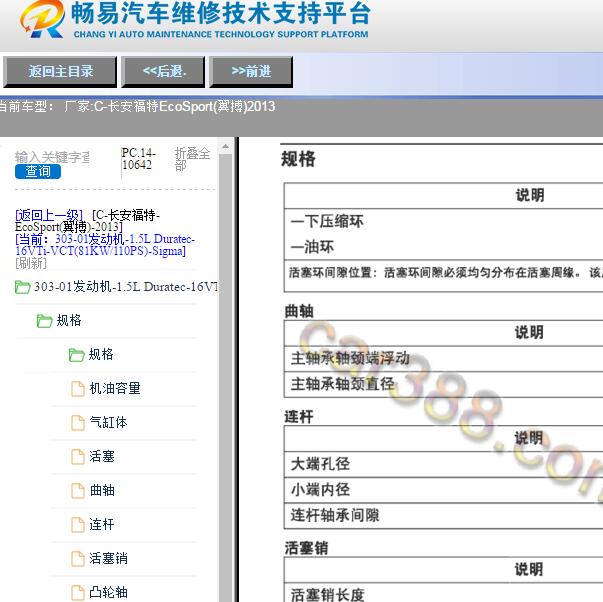This screenshot has width=603, height=602.
Task: Click the 折叠全部 collapse all link
Action: click(192, 159)
